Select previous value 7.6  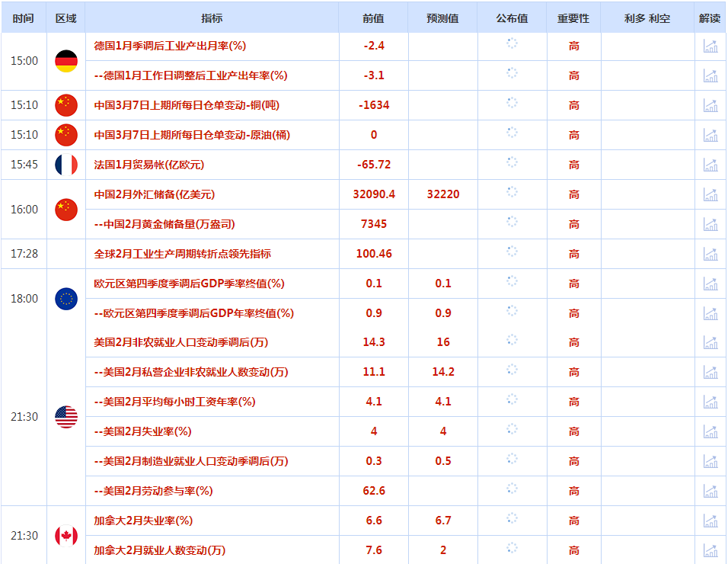(374, 550)
